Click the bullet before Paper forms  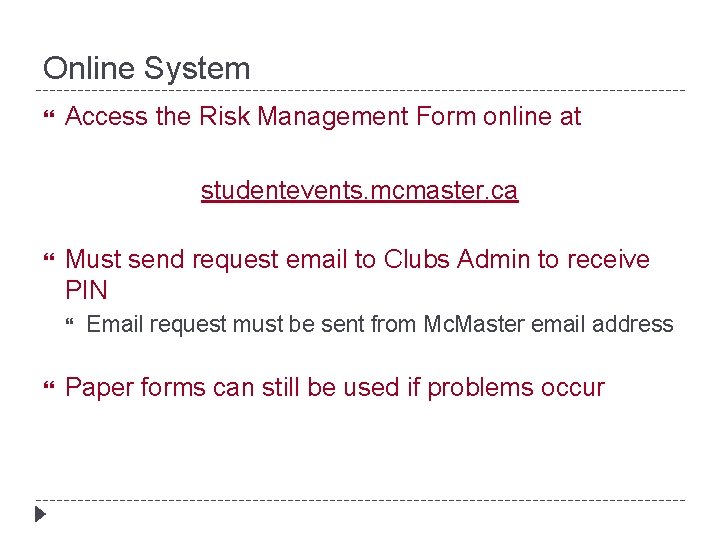(49, 385)
